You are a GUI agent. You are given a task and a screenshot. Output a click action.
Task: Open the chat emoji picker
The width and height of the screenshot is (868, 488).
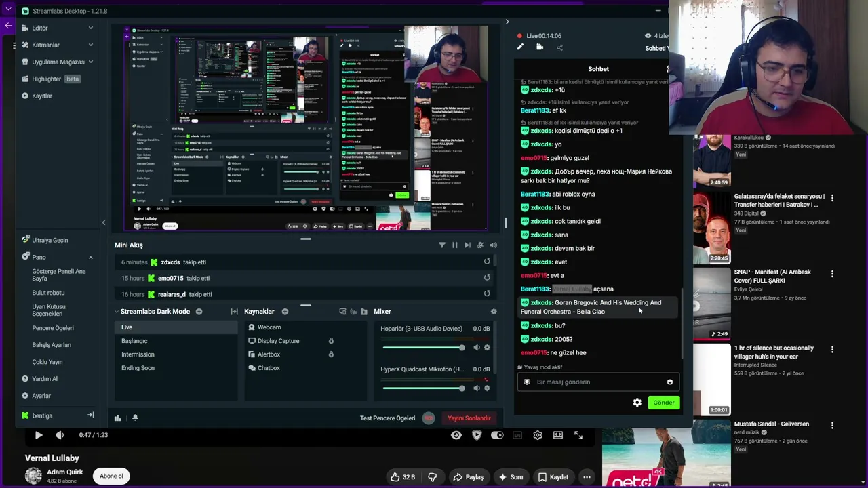[x=670, y=382]
